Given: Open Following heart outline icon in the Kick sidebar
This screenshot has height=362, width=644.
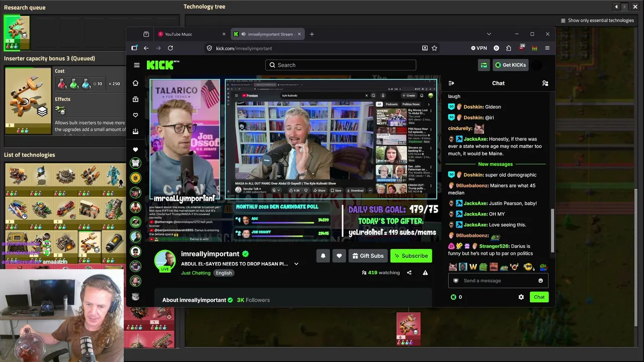Looking at the screenshot, I should click(x=135, y=115).
